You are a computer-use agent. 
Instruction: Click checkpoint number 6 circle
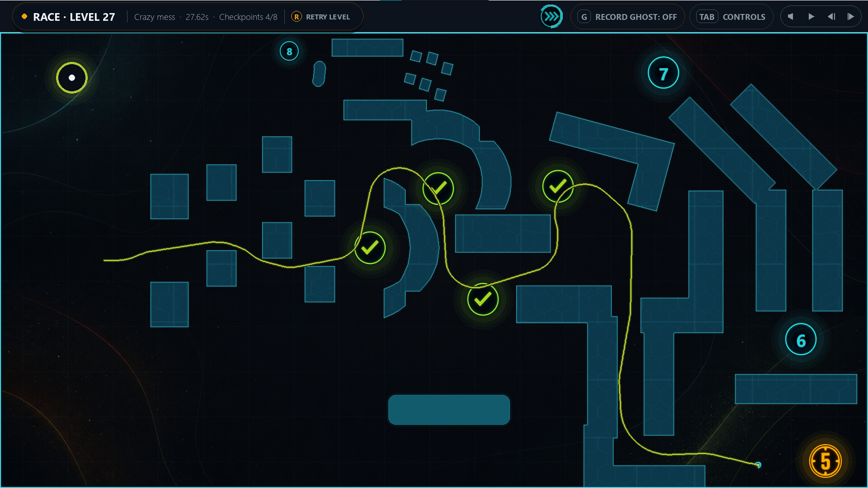(x=801, y=340)
